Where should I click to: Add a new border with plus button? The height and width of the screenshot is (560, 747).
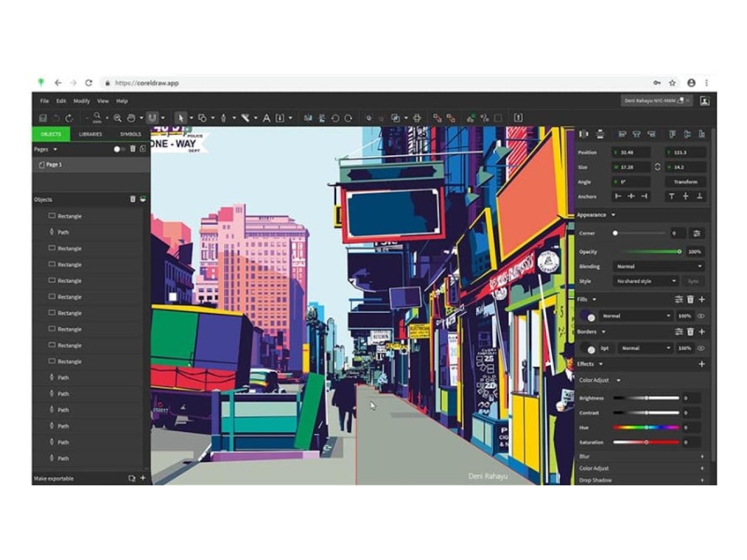click(702, 331)
